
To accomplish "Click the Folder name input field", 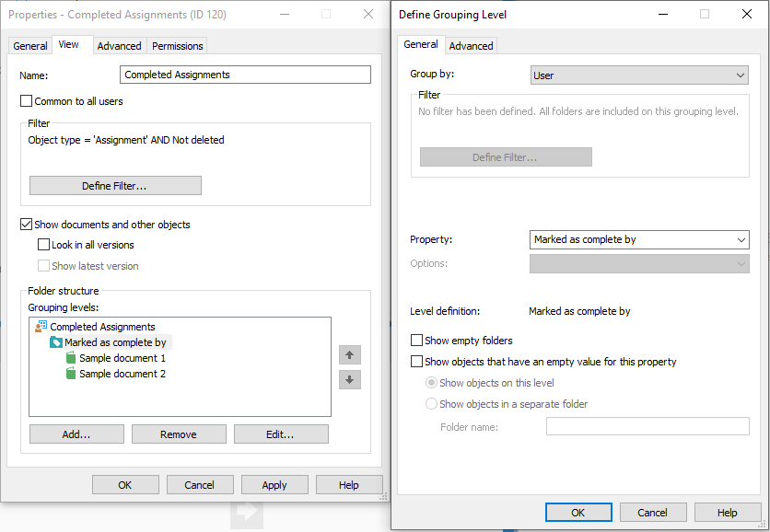I will pyautogui.click(x=647, y=426).
